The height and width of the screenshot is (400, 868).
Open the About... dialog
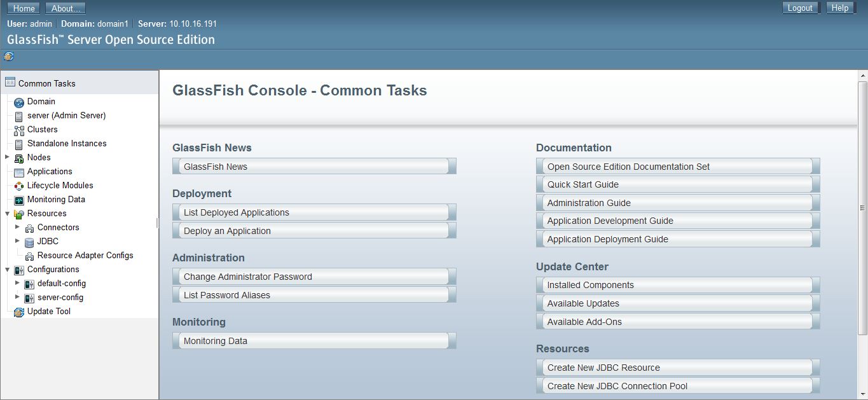66,8
